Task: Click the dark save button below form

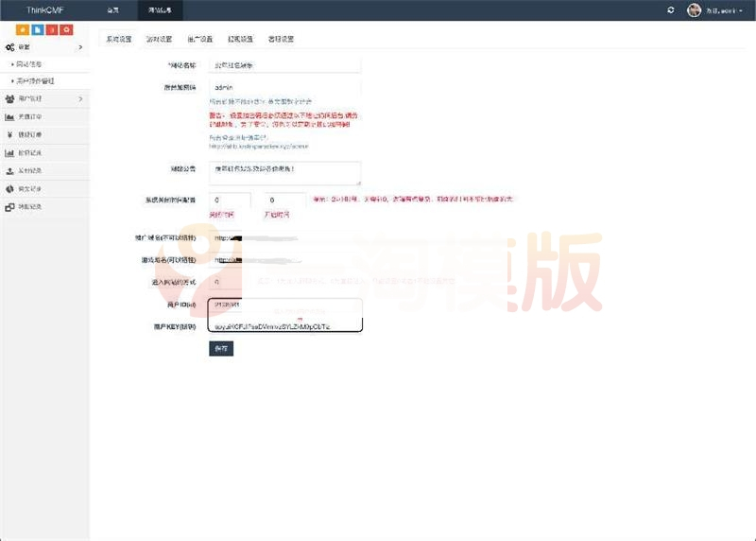Action: (x=220, y=348)
